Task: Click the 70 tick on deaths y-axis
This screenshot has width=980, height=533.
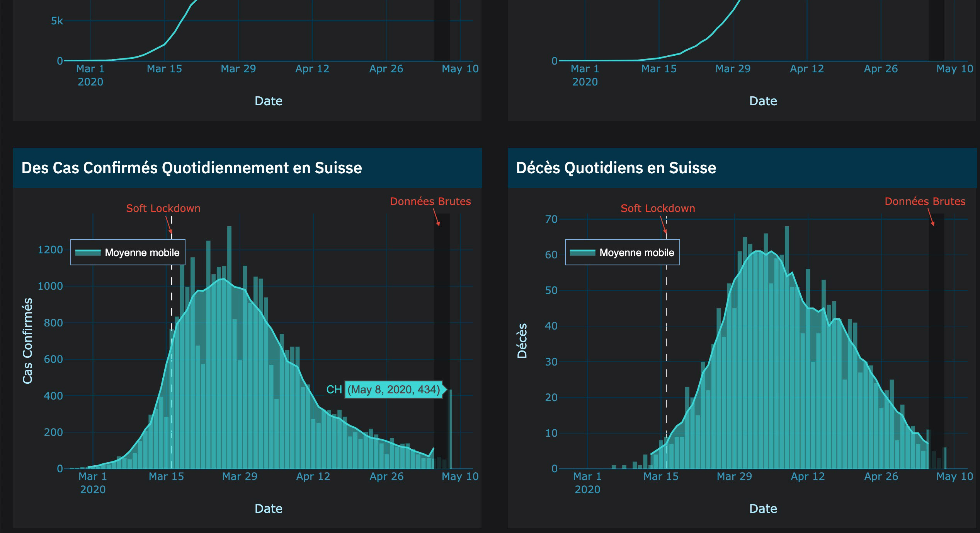Action: (551, 219)
